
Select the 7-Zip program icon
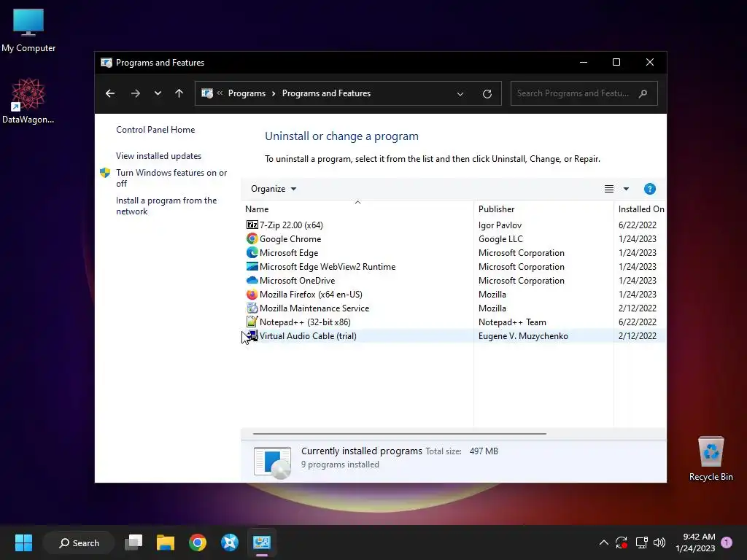coord(252,225)
